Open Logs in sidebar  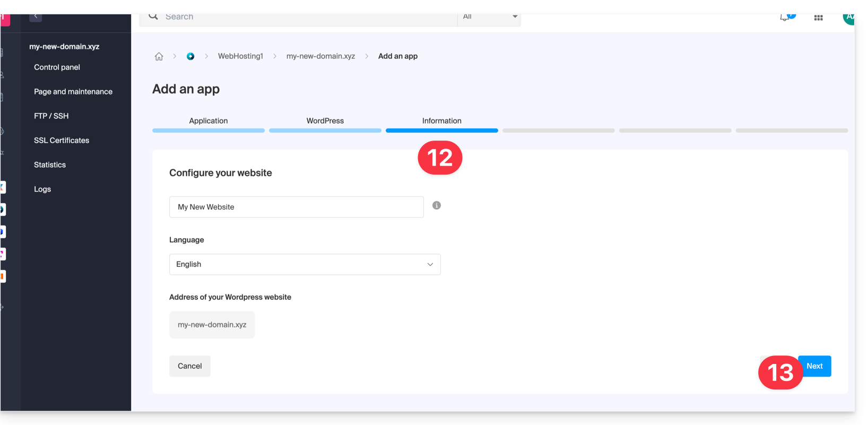42,189
